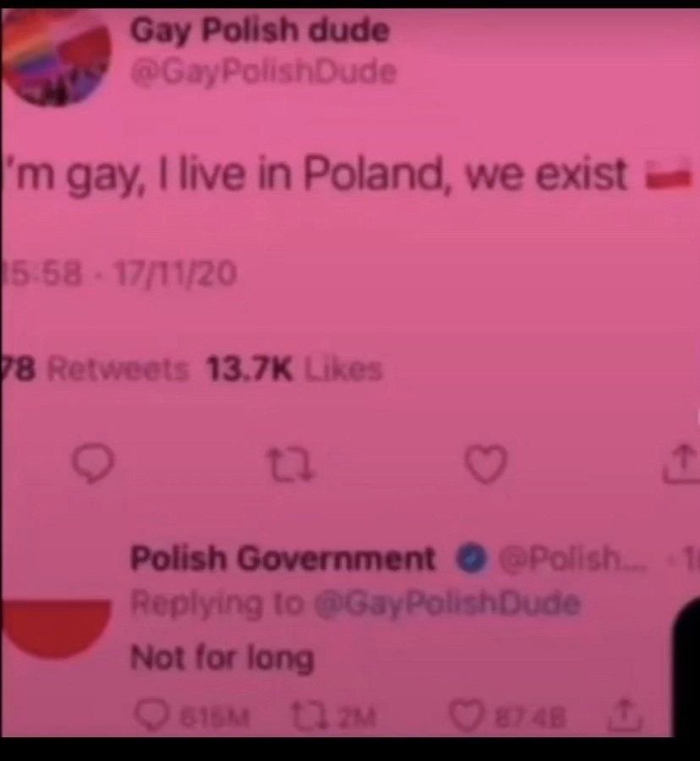Click the @GayPolishDude mention in the reply
The height and width of the screenshot is (761, 700).
446,604
